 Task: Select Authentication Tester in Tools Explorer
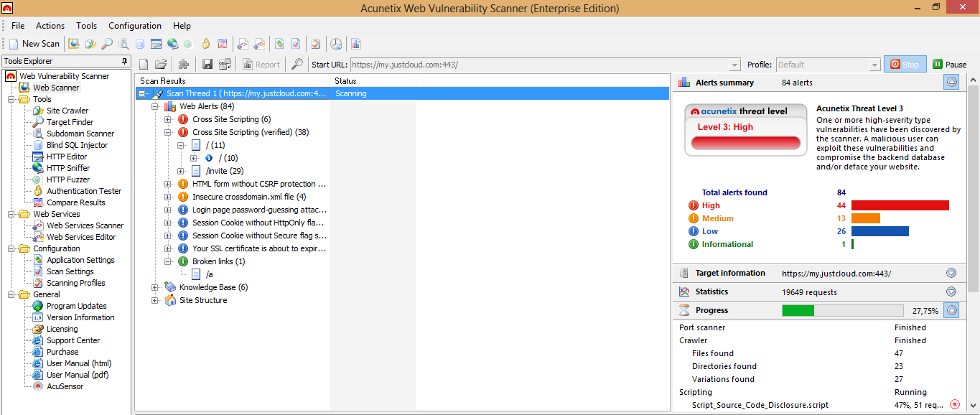[x=84, y=191]
